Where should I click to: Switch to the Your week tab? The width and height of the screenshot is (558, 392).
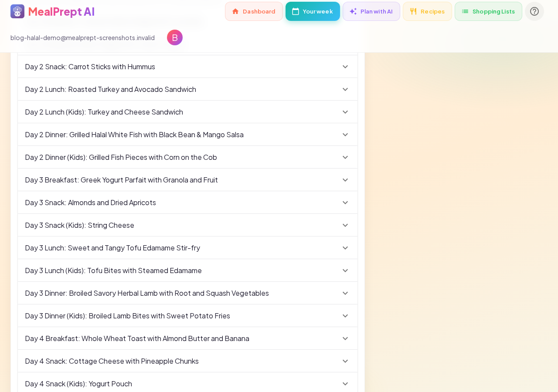[x=313, y=11]
